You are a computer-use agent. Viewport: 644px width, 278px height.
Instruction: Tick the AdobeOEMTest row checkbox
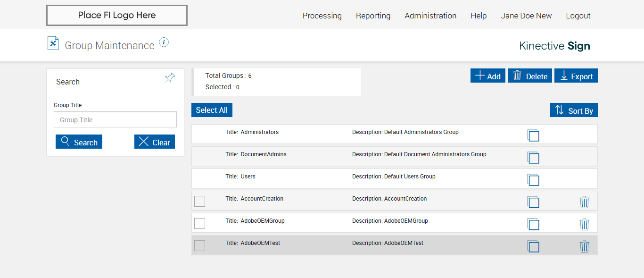200,245
